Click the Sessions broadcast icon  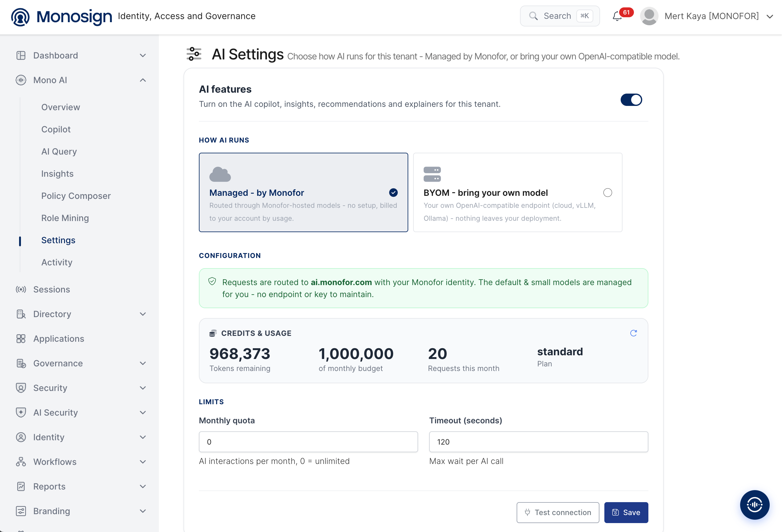click(21, 290)
